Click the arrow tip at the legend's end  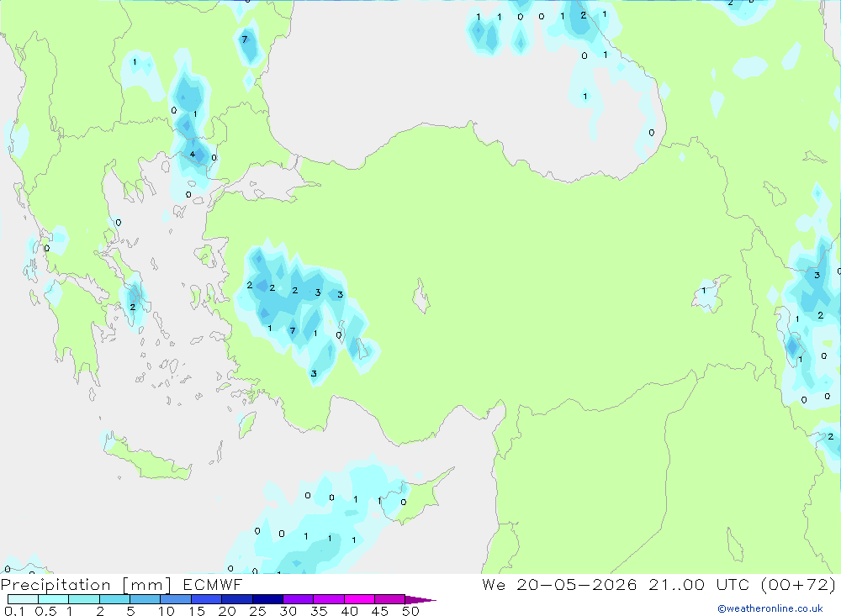point(420,600)
